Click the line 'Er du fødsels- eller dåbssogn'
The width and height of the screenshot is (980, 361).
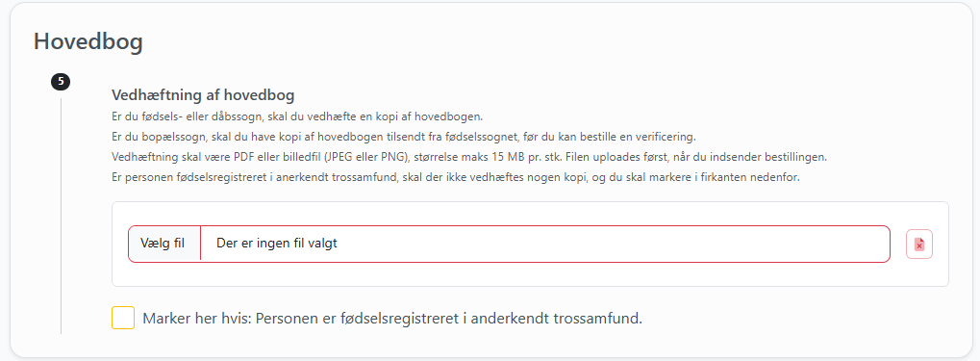(297, 117)
